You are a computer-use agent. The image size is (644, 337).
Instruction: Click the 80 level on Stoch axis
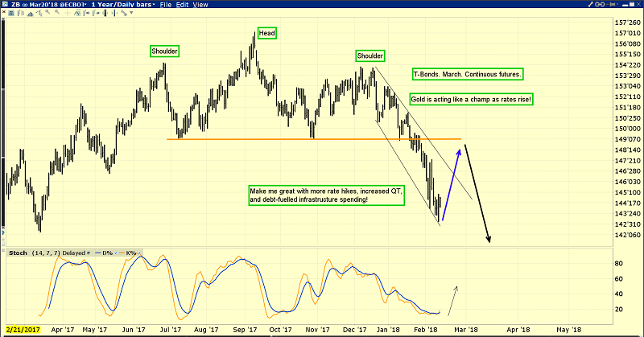[618, 263]
